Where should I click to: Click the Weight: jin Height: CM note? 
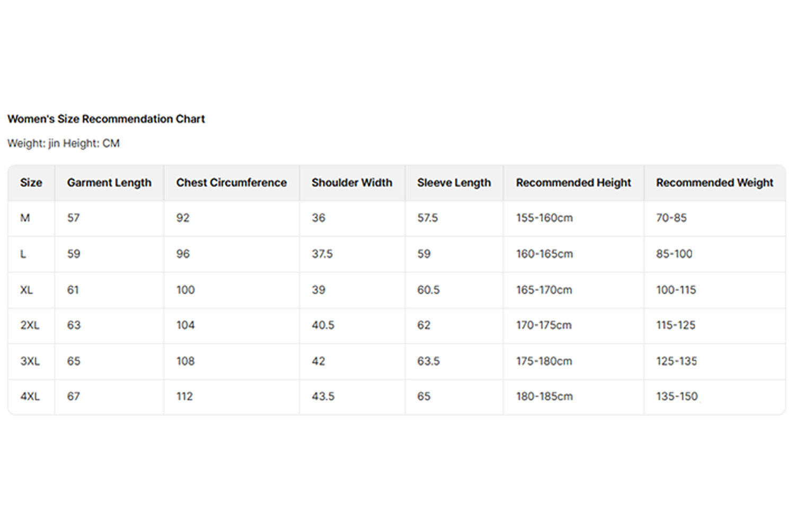[x=64, y=144]
